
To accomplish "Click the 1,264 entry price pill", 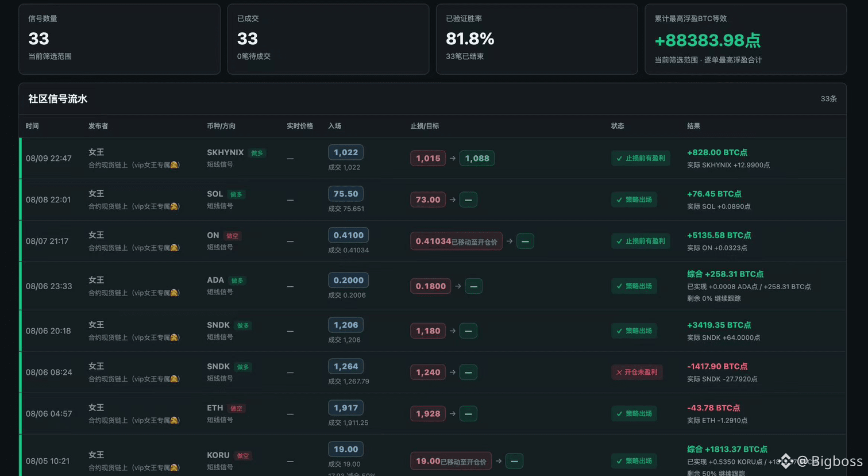I will 346,366.
